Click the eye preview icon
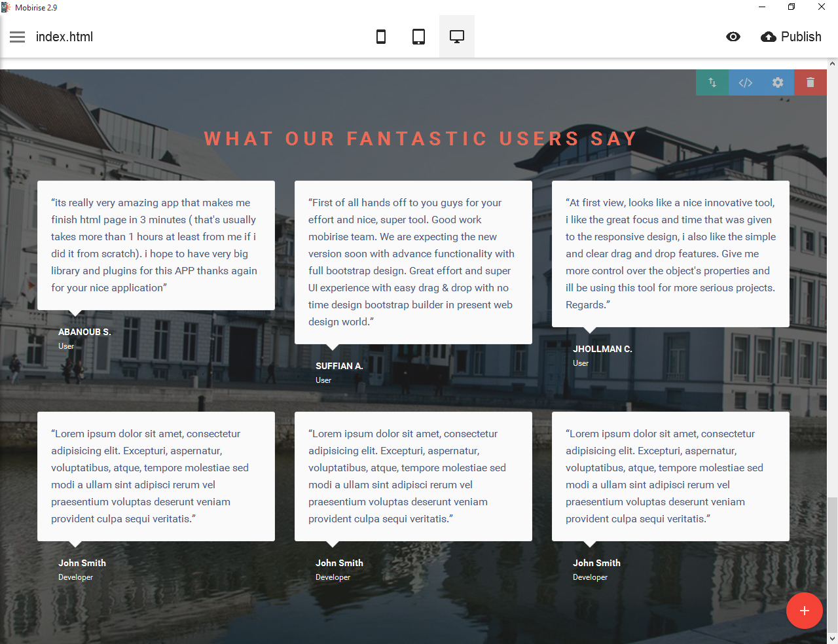The width and height of the screenshot is (838, 644). pyautogui.click(x=733, y=37)
